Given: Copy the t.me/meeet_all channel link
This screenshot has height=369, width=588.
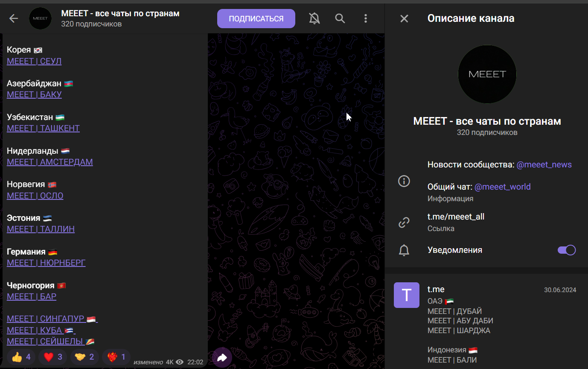Looking at the screenshot, I should (456, 217).
